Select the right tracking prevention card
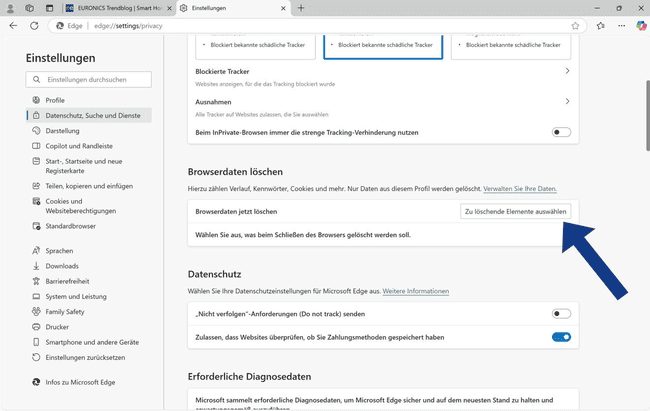The height and width of the screenshot is (411, 650). click(511, 47)
